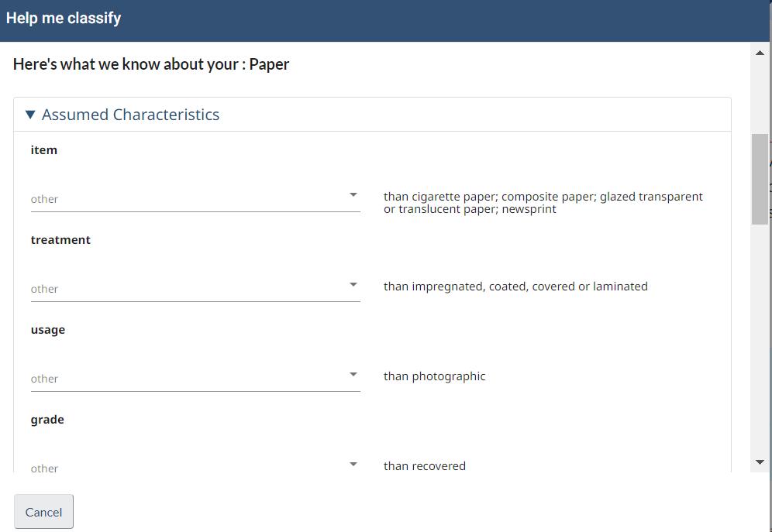772x532 pixels.
Task: Collapse the Assumed Characteristics triangle
Action: tap(30, 115)
